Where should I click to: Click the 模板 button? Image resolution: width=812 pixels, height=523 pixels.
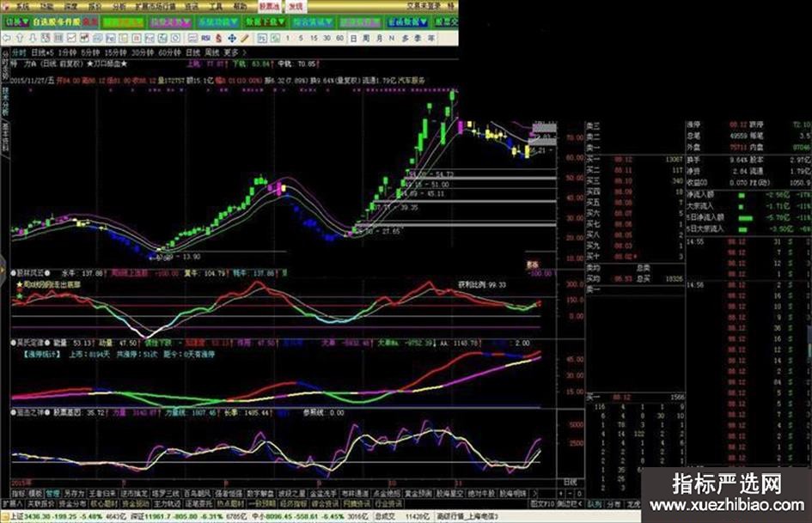coord(35,494)
